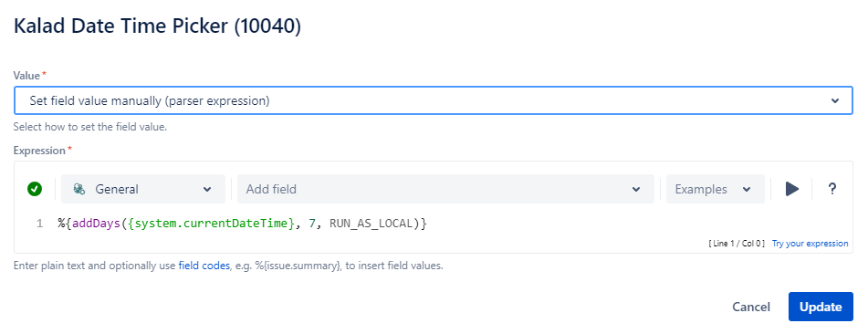Click the RUN_AS_LOCAL parameter in expression
868x334 pixels.
click(371, 224)
